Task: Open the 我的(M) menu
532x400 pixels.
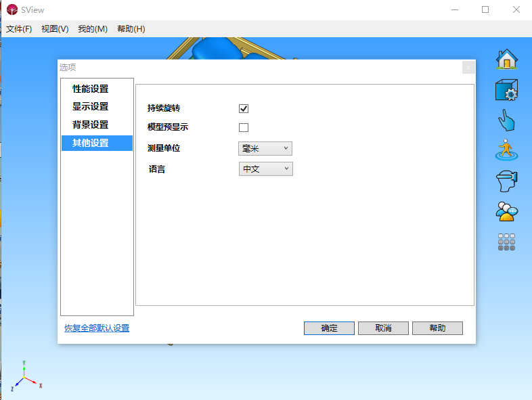Action: (x=93, y=29)
